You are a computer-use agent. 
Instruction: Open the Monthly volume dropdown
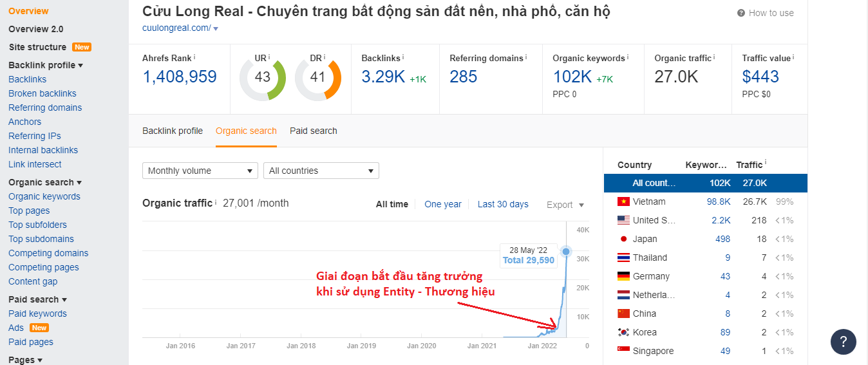(200, 171)
